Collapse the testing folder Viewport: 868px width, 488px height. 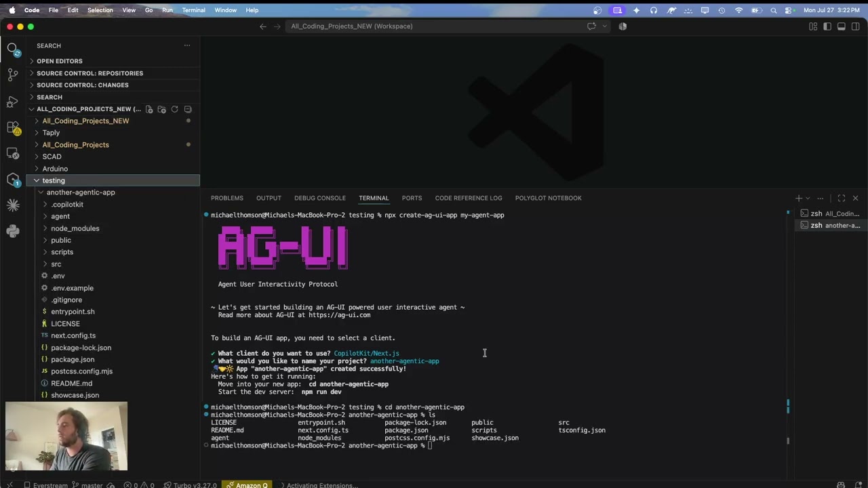(113, 180)
